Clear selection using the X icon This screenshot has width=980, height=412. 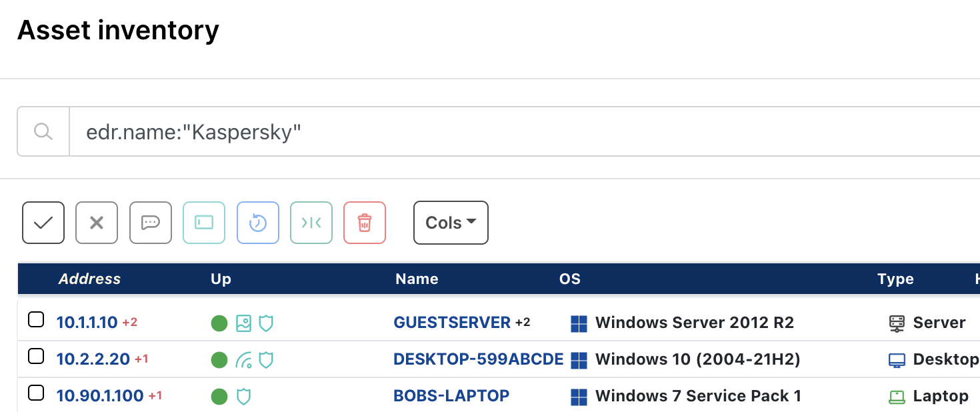pos(97,223)
